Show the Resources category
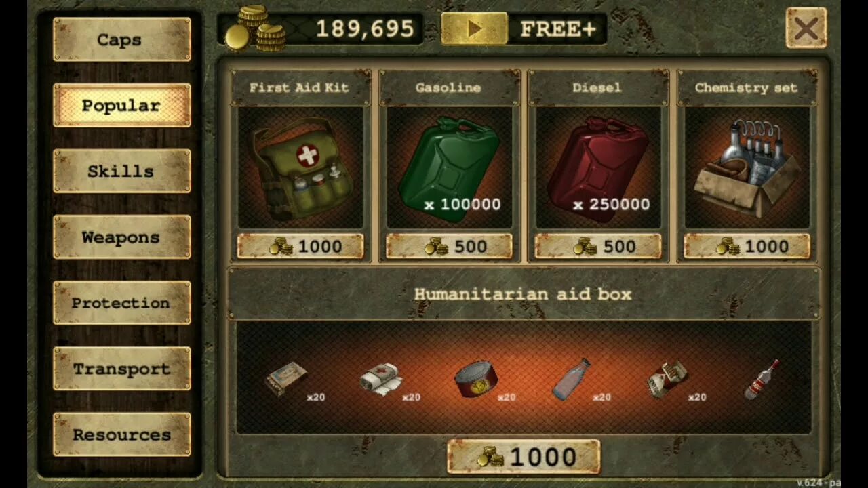The height and width of the screenshot is (488, 868). pos(122,434)
